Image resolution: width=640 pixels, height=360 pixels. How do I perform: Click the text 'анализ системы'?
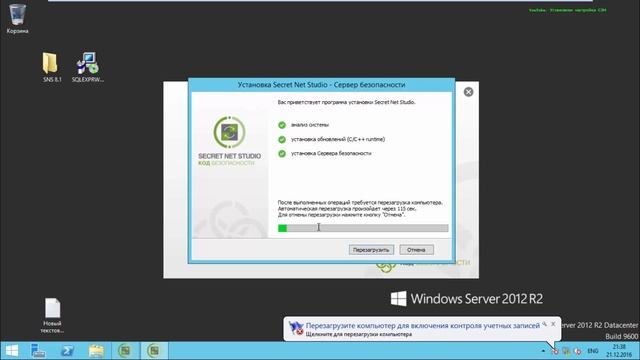click(310, 125)
